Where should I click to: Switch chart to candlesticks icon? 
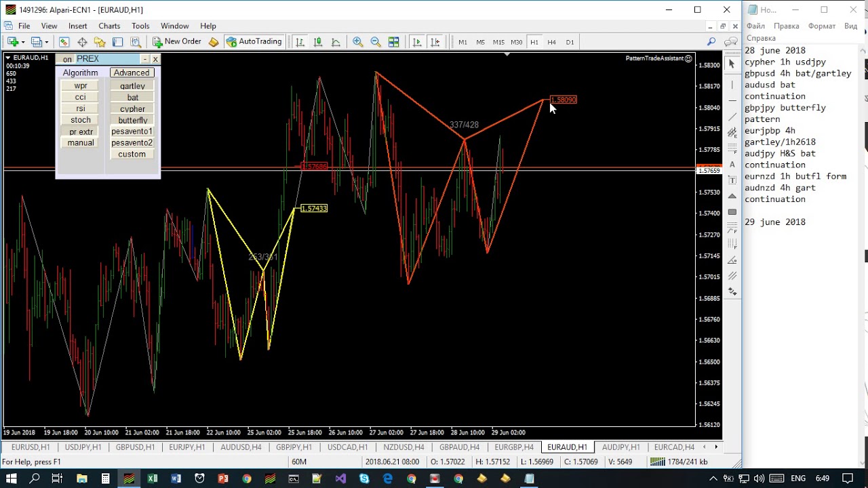pyautogui.click(x=317, y=42)
